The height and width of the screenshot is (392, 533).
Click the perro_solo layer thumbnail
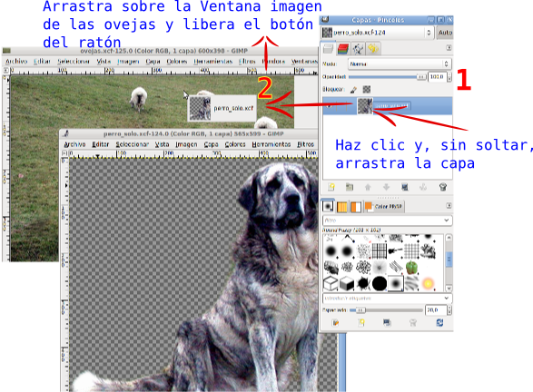point(365,106)
